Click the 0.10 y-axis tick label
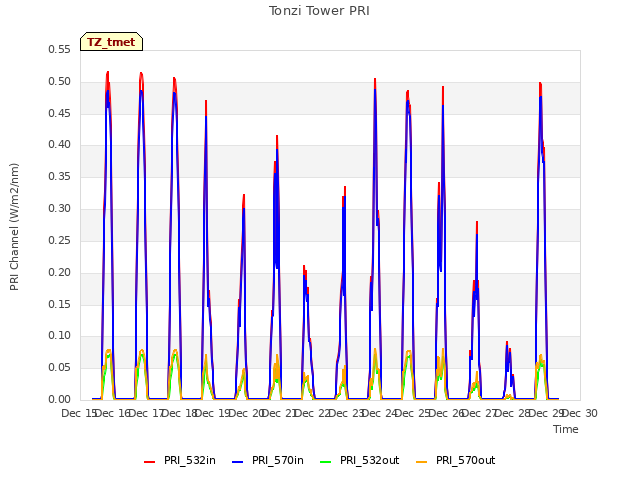 click(x=59, y=336)
